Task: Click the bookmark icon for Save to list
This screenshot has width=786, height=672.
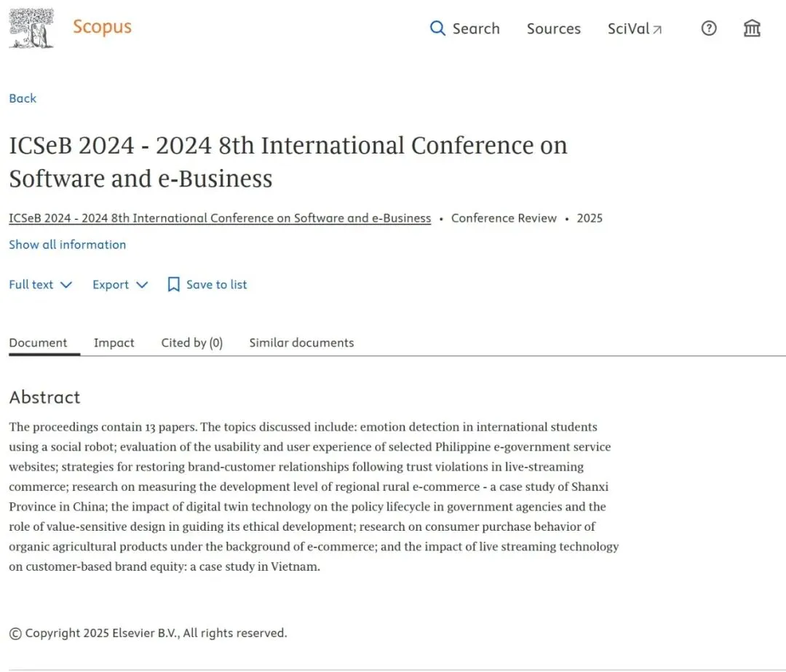Action: tap(173, 285)
